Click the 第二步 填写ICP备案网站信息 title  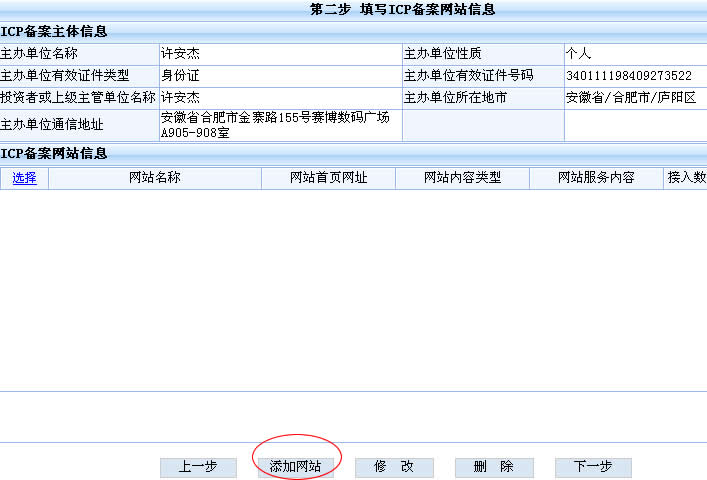(403, 9)
